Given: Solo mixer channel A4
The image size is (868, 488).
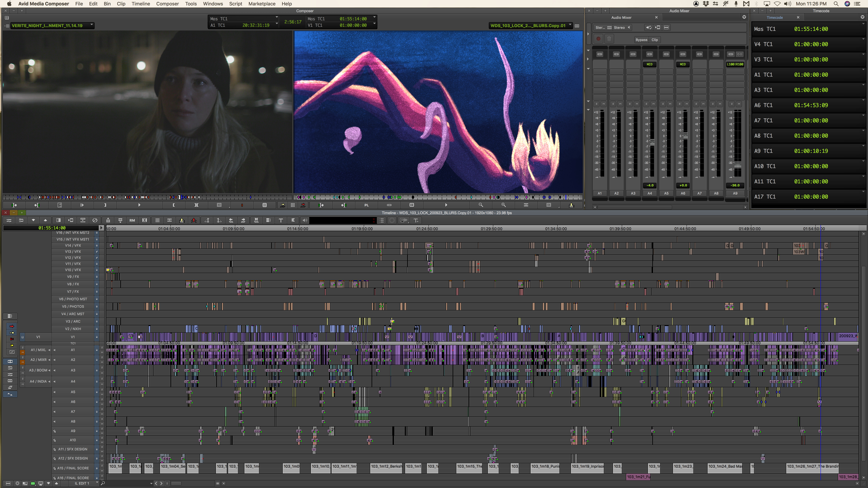Looking at the screenshot, I should pyautogui.click(x=646, y=104).
